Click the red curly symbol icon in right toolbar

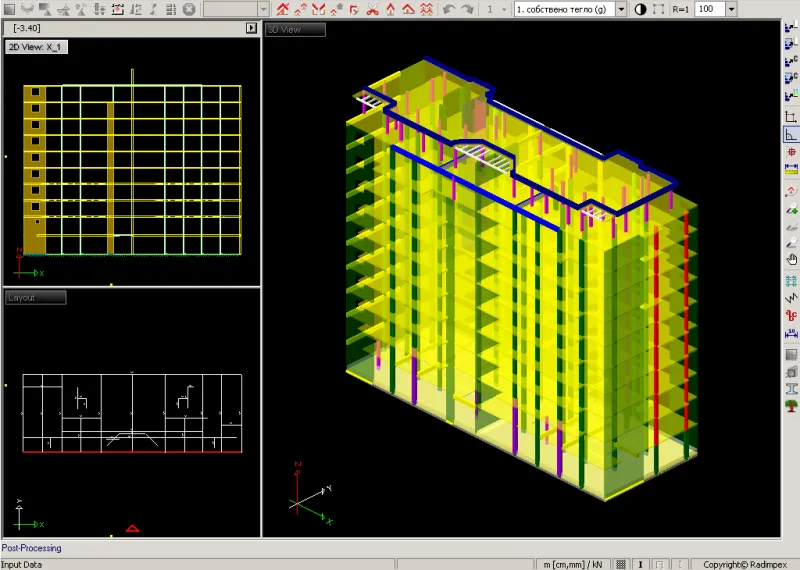coord(791,315)
